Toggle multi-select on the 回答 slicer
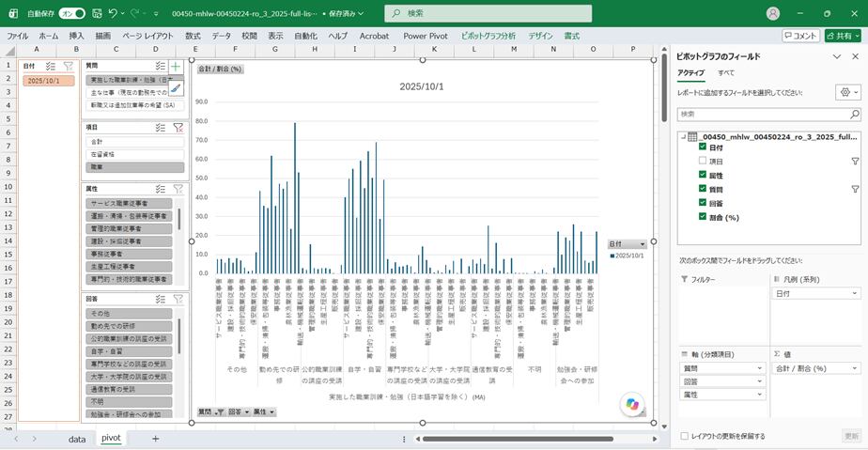Screen dimensions: 868x450 [x=161, y=300]
